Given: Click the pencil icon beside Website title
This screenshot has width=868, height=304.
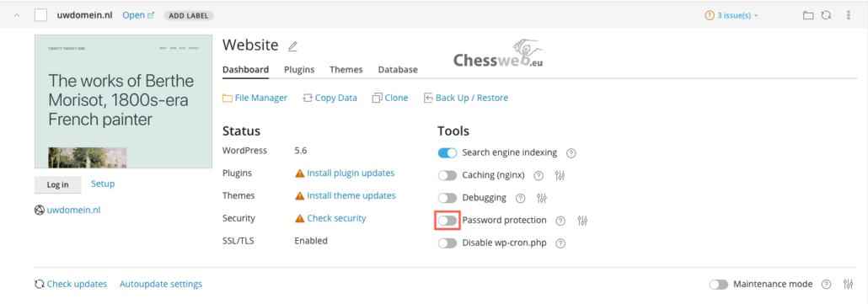Looking at the screenshot, I should coord(292,46).
